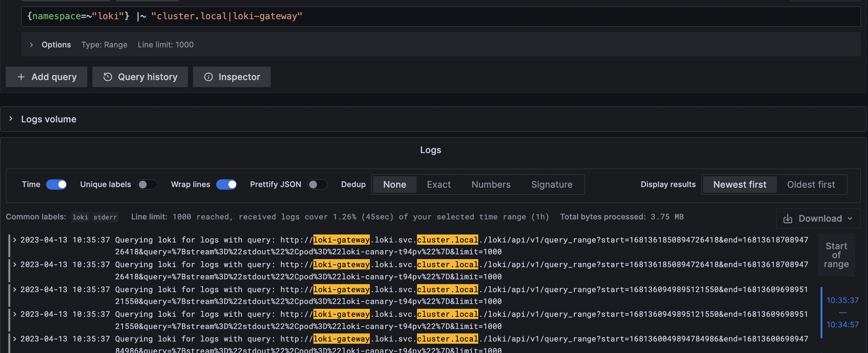868x353 pixels.
Task: Click the Display results label
Action: [x=668, y=185]
